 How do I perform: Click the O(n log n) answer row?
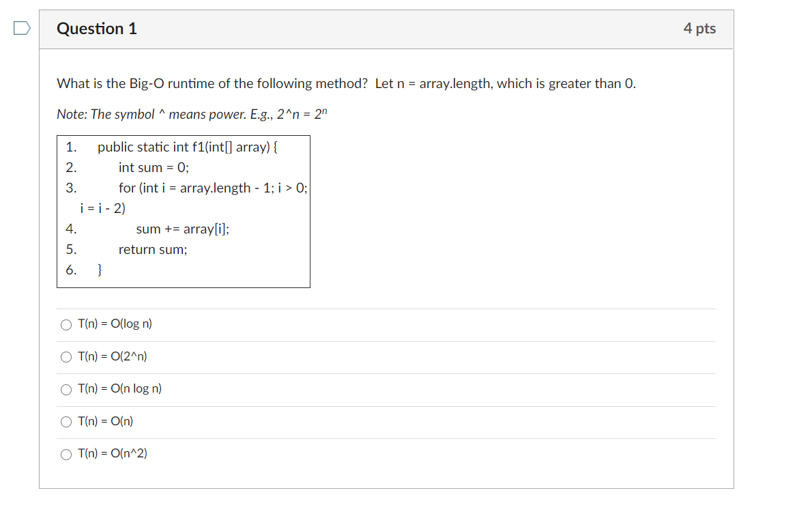pos(118,389)
